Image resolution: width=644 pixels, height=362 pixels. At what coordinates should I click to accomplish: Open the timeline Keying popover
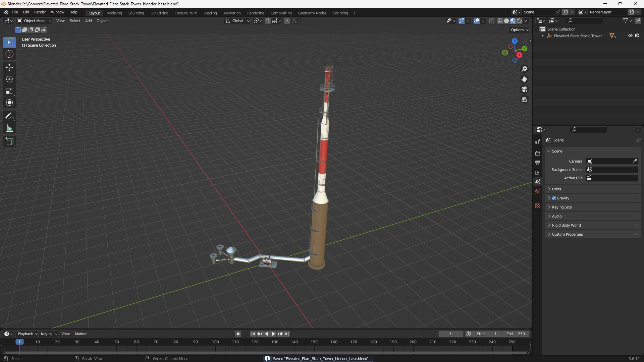click(49, 334)
